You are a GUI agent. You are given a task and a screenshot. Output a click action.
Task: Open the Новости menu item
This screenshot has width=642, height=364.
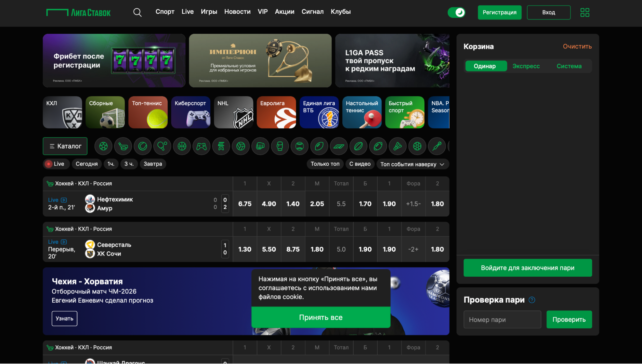point(237,12)
